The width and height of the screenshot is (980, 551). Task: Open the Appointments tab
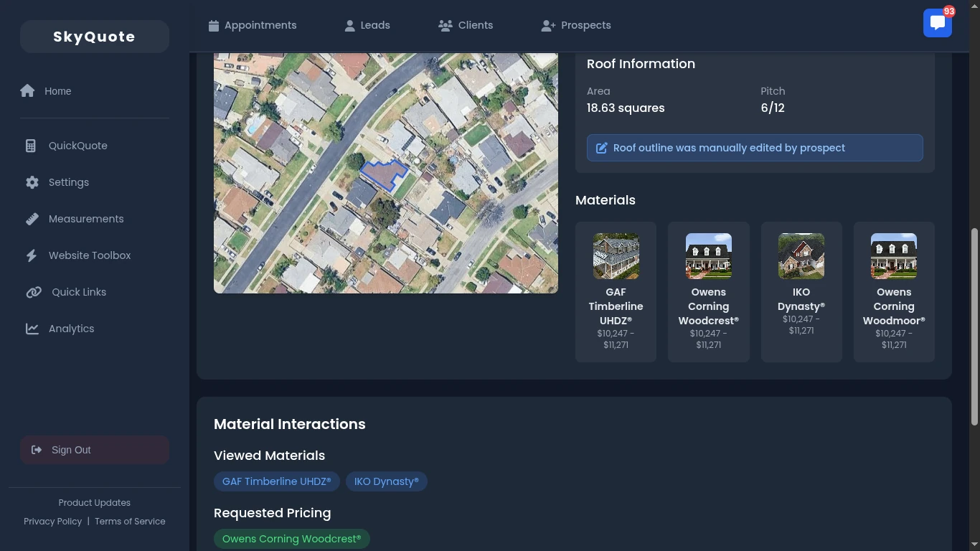253,25
